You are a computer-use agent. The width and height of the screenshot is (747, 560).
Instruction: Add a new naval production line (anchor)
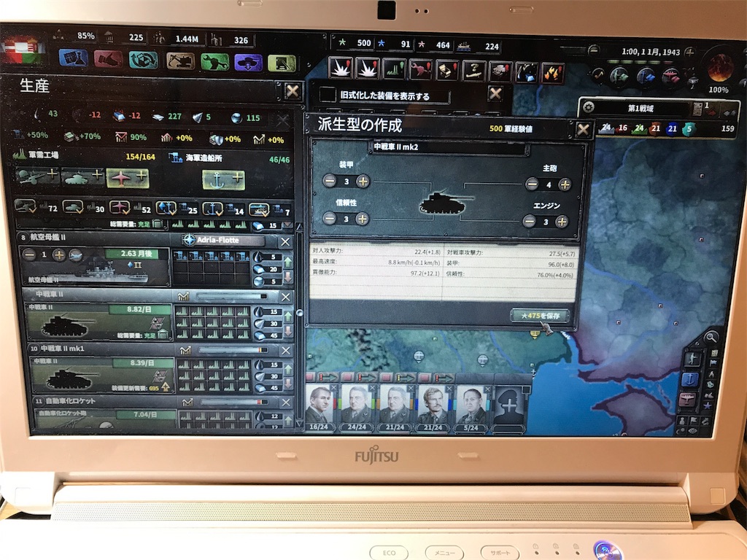223,180
